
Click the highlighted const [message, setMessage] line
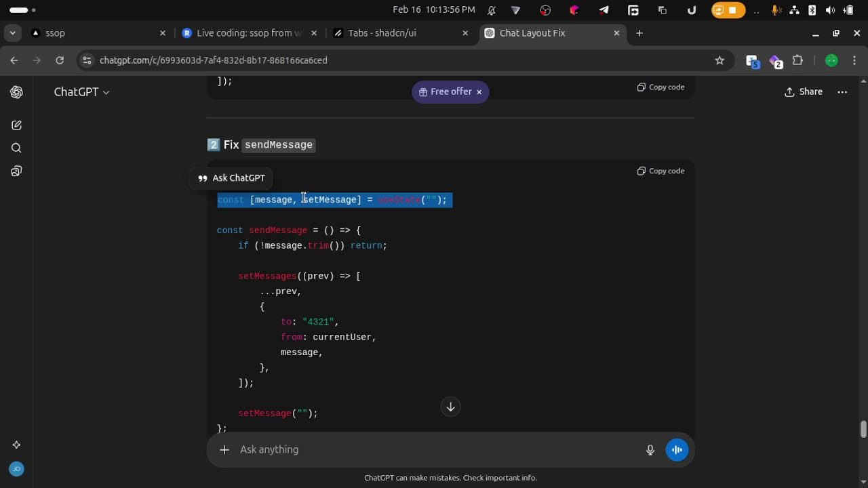click(x=335, y=200)
